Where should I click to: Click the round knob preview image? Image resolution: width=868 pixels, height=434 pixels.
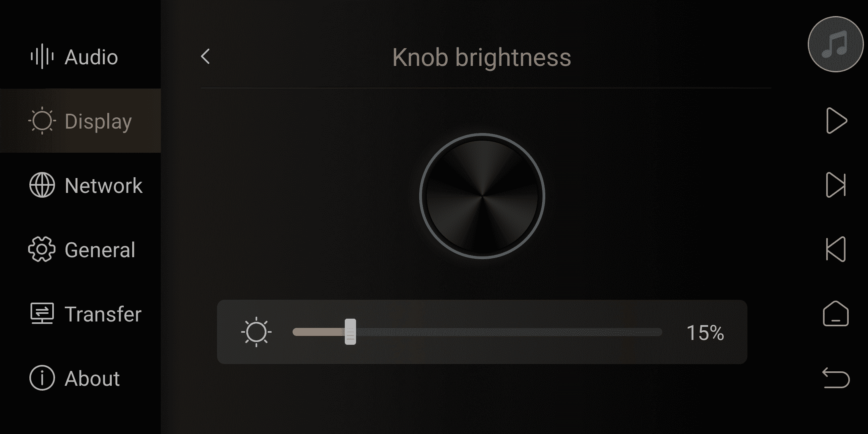(x=482, y=196)
